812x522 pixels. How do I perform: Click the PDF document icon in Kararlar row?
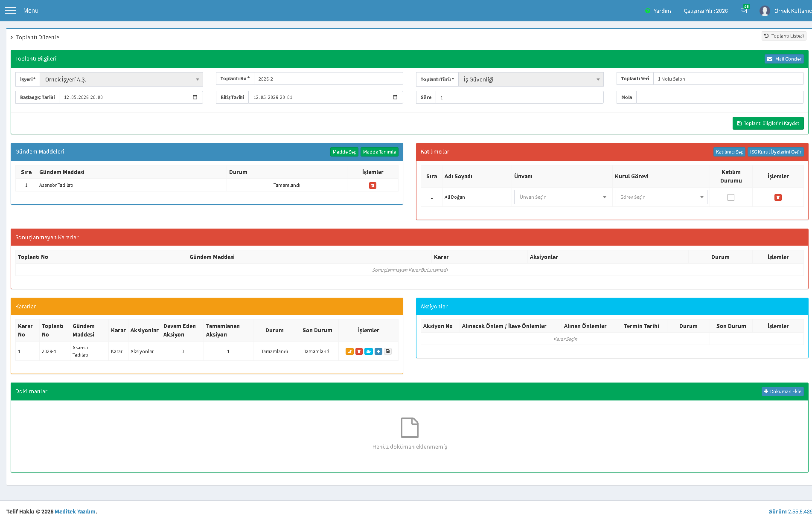tap(388, 351)
